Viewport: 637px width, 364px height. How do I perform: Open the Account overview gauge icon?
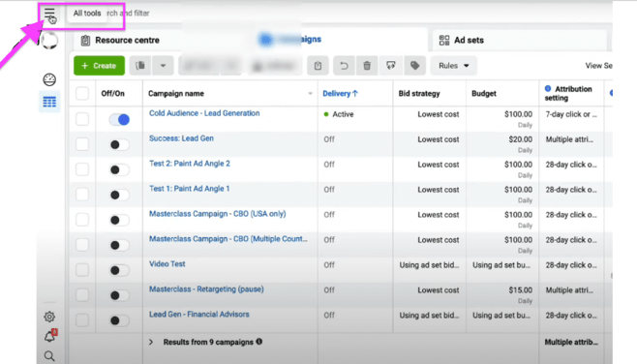tap(49, 79)
